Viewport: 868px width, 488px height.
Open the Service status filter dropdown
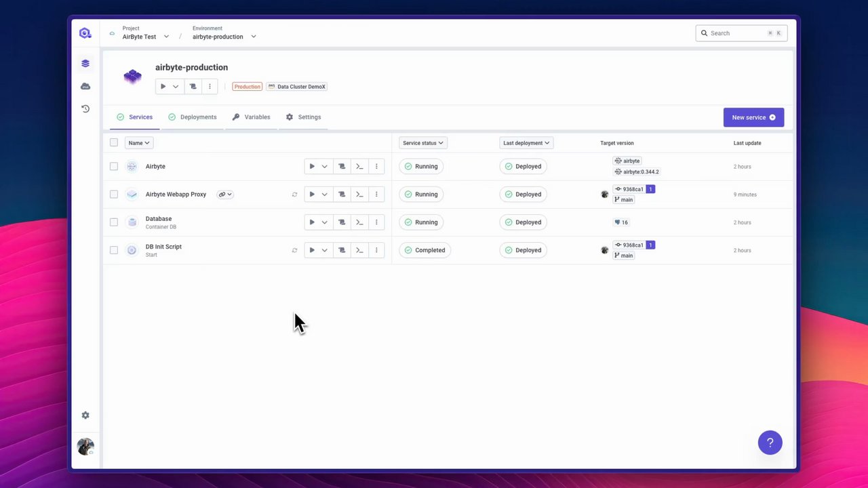tap(422, 143)
